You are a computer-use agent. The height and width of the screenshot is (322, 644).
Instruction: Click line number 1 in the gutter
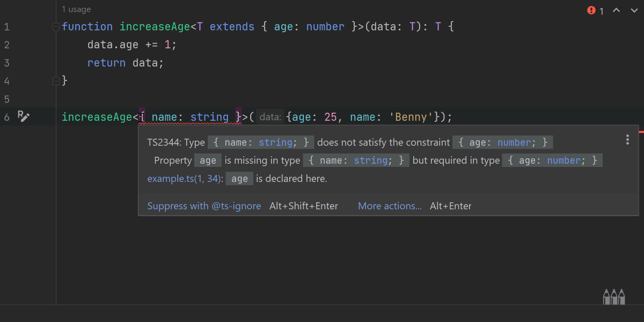7,27
